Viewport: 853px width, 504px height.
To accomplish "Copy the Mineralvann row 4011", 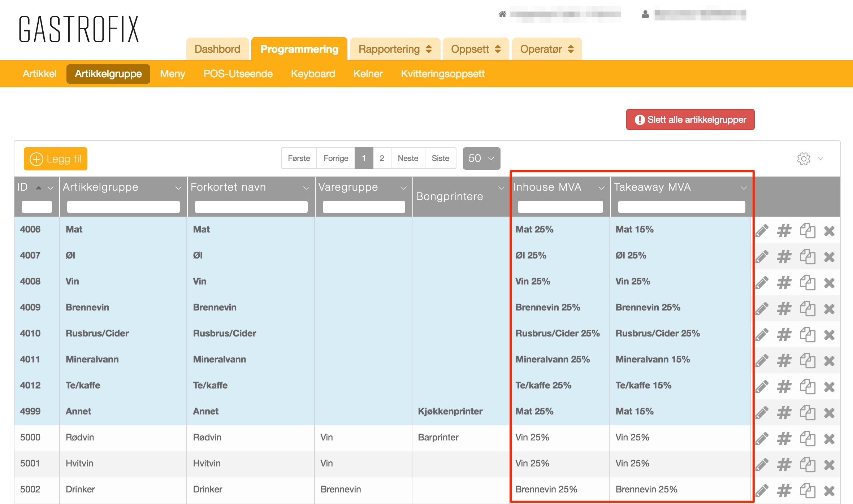I will [807, 361].
